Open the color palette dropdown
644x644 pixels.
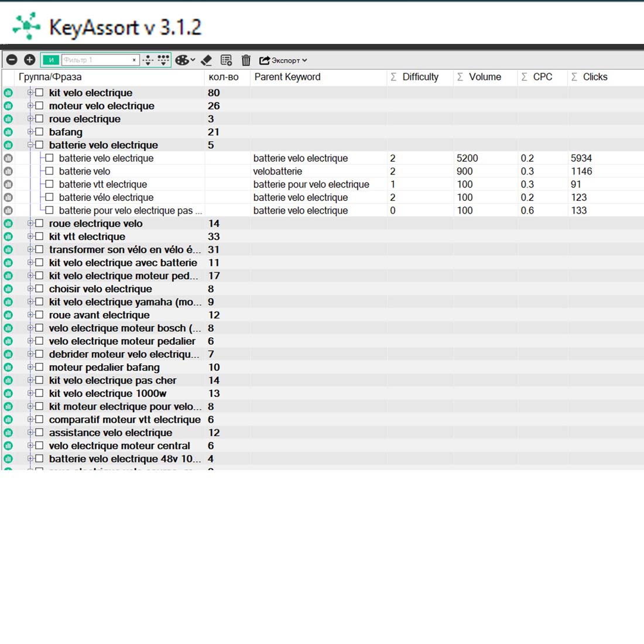click(184, 60)
